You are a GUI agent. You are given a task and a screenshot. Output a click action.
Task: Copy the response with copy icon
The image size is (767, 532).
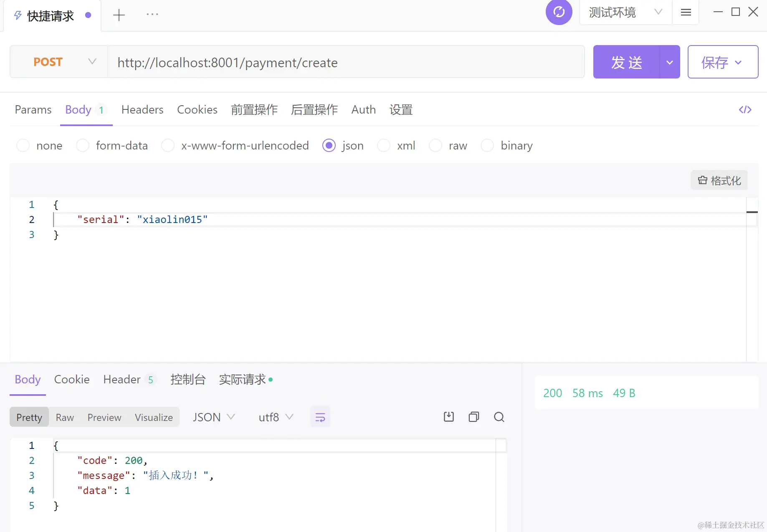tap(473, 417)
